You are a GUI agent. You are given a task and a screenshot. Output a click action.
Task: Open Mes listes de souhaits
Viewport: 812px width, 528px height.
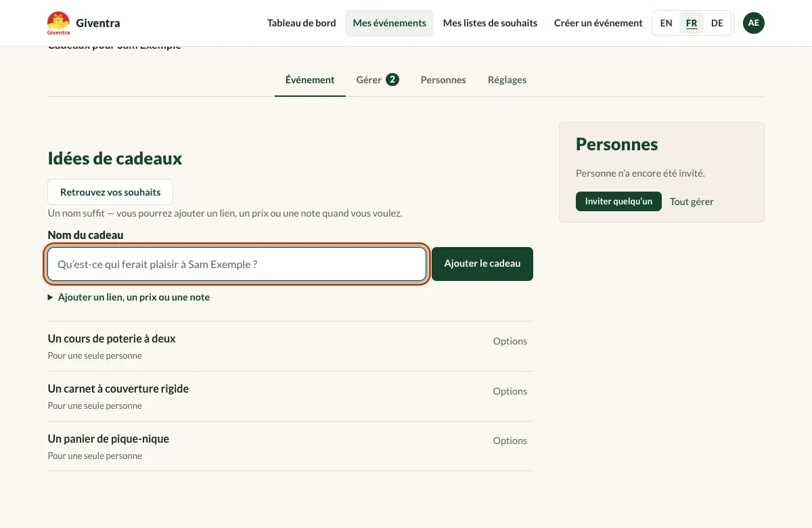(x=490, y=23)
